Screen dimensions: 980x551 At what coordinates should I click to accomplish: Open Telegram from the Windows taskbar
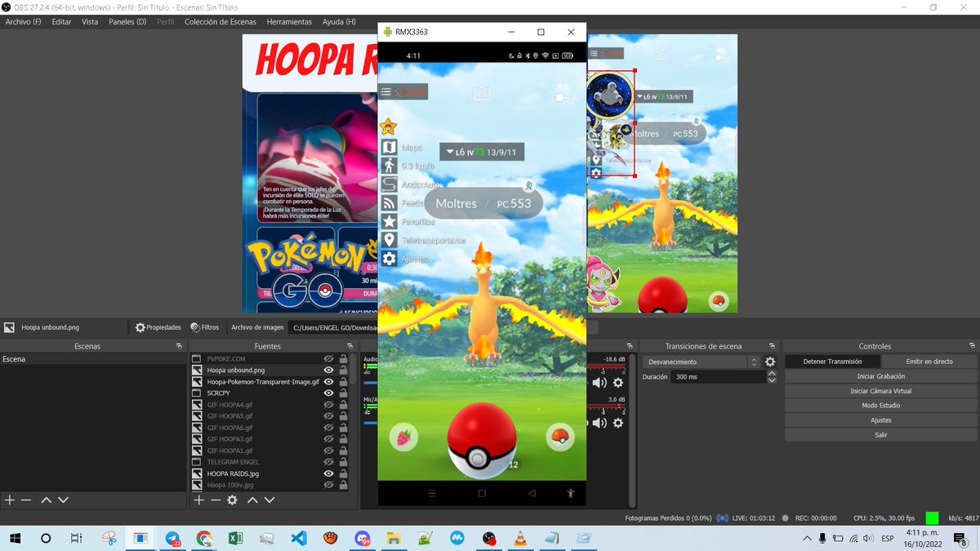(x=173, y=539)
